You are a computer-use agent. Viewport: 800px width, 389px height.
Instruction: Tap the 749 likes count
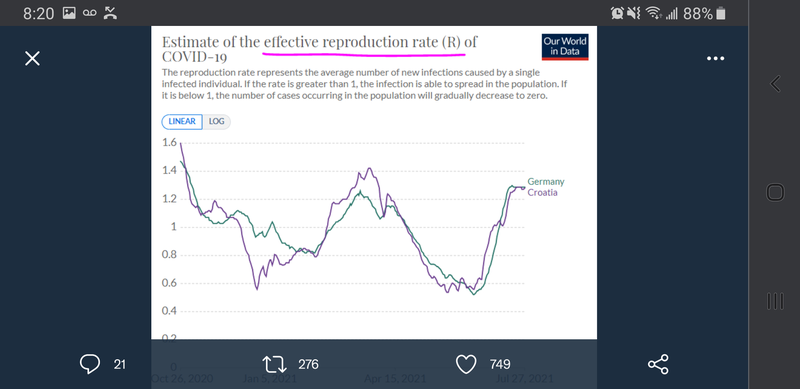[500, 364]
